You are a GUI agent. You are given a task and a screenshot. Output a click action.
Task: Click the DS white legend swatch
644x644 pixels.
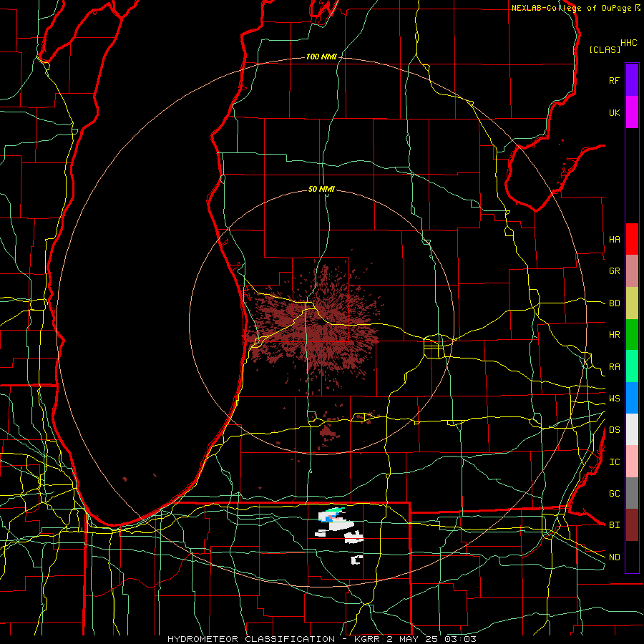click(632, 429)
